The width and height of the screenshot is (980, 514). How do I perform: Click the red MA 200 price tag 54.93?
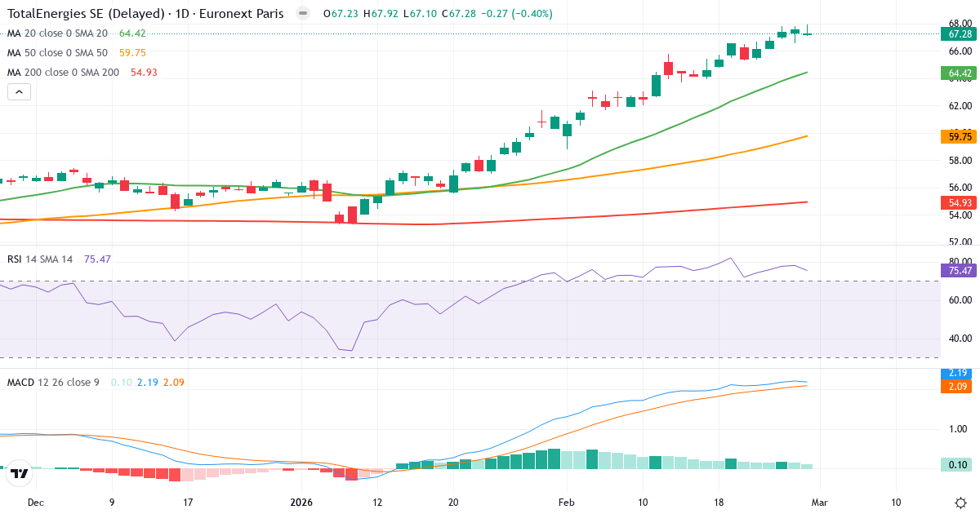[x=957, y=202]
